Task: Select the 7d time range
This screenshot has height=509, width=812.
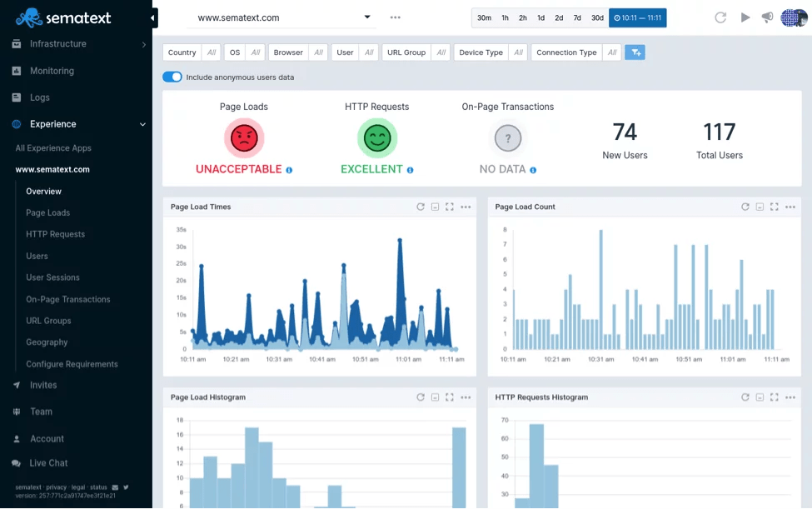Action: [577, 17]
